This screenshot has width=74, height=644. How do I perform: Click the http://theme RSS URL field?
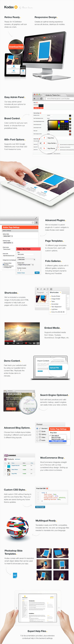point(52,148)
